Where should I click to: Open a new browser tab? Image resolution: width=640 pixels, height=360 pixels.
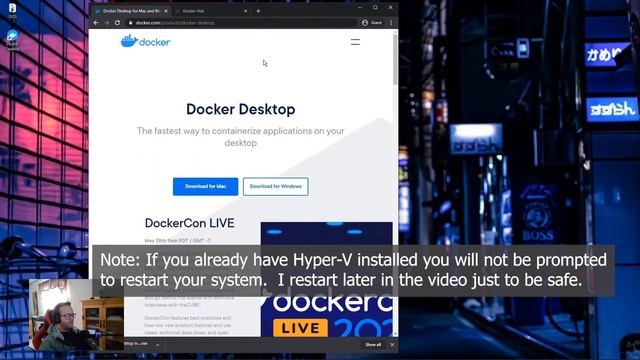click(258, 11)
